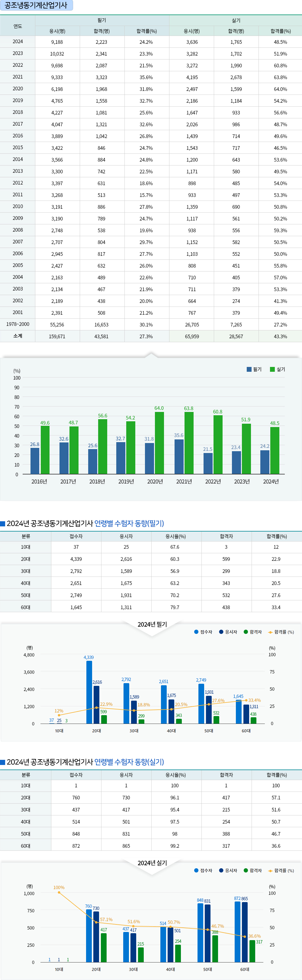The height and width of the screenshot is (980, 302).
Task: Click the 872 bar label in 실기 chart
Action: 237,898
